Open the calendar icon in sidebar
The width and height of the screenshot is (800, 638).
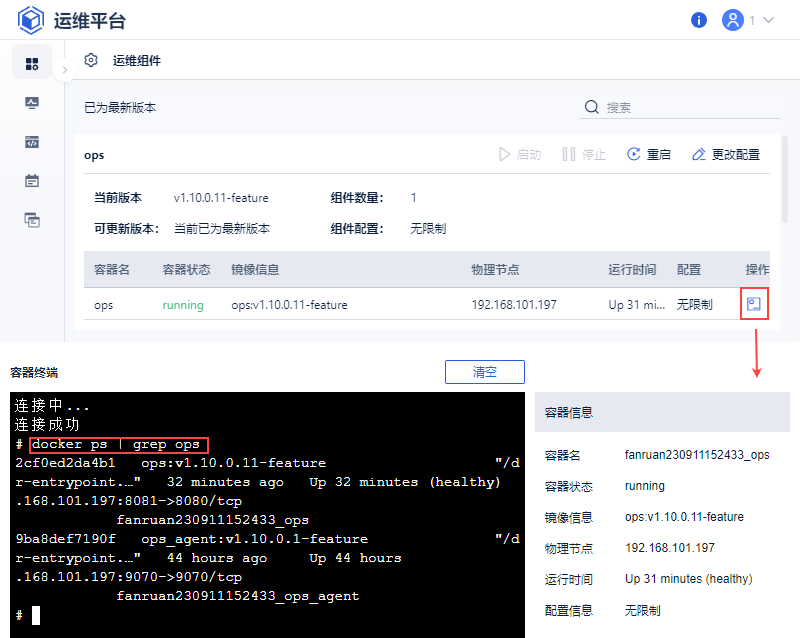point(32,181)
